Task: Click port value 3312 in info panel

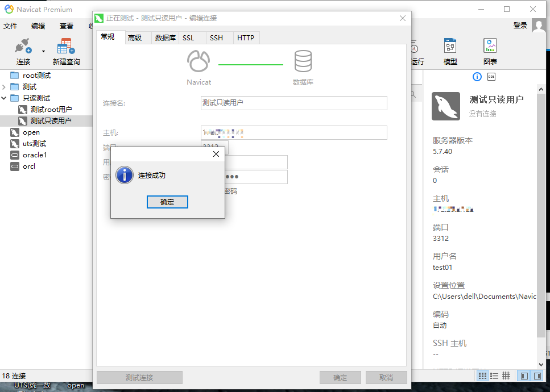Action: (x=441, y=239)
